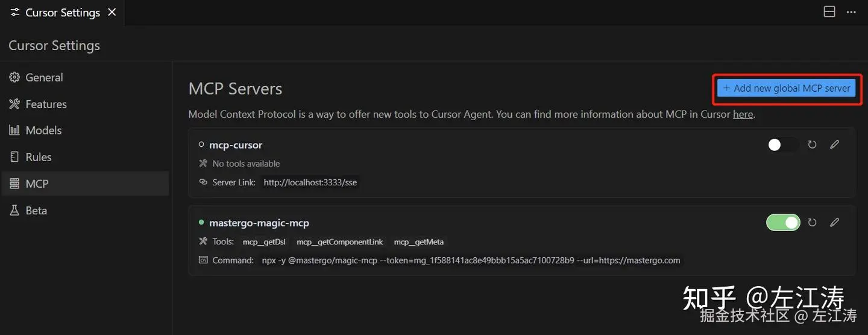Click the mastergo Tools wrench icon
Image resolution: width=868 pixels, height=335 pixels.
click(x=203, y=241)
